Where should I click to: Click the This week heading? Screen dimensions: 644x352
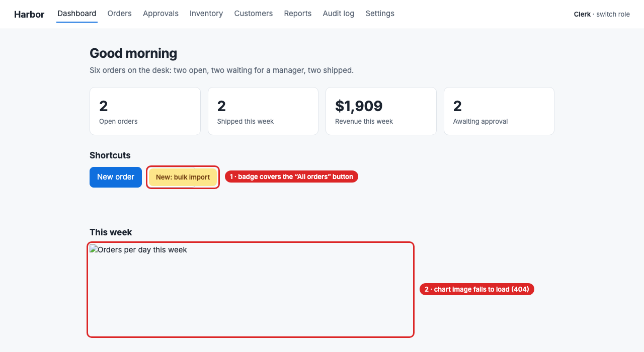(111, 232)
